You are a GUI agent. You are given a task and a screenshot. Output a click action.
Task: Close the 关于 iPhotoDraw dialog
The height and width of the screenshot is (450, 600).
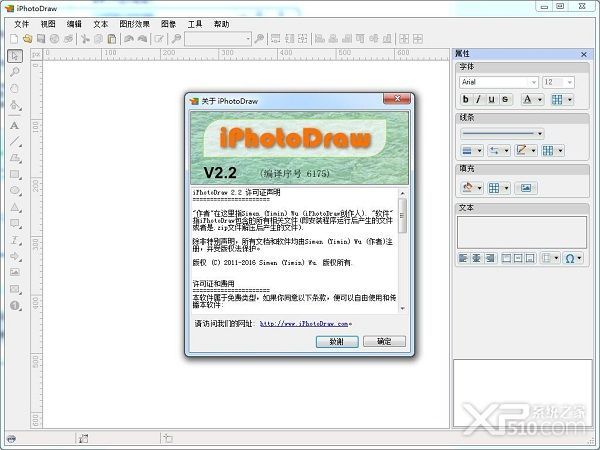click(x=397, y=99)
